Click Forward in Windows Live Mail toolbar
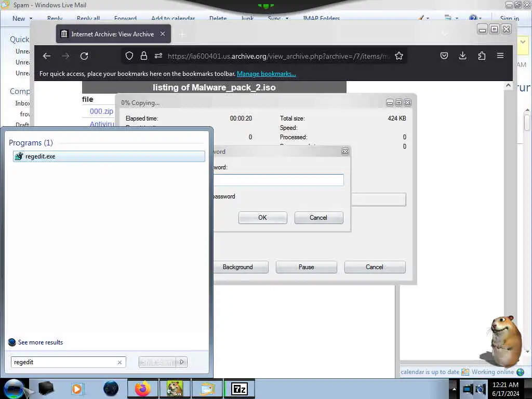This screenshot has width=532, height=399. pyautogui.click(x=125, y=18)
